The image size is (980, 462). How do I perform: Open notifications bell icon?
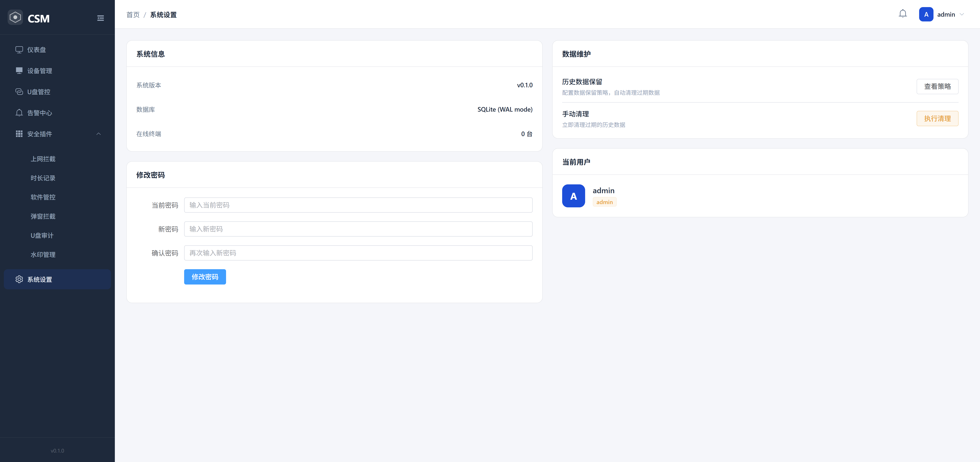pos(902,14)
